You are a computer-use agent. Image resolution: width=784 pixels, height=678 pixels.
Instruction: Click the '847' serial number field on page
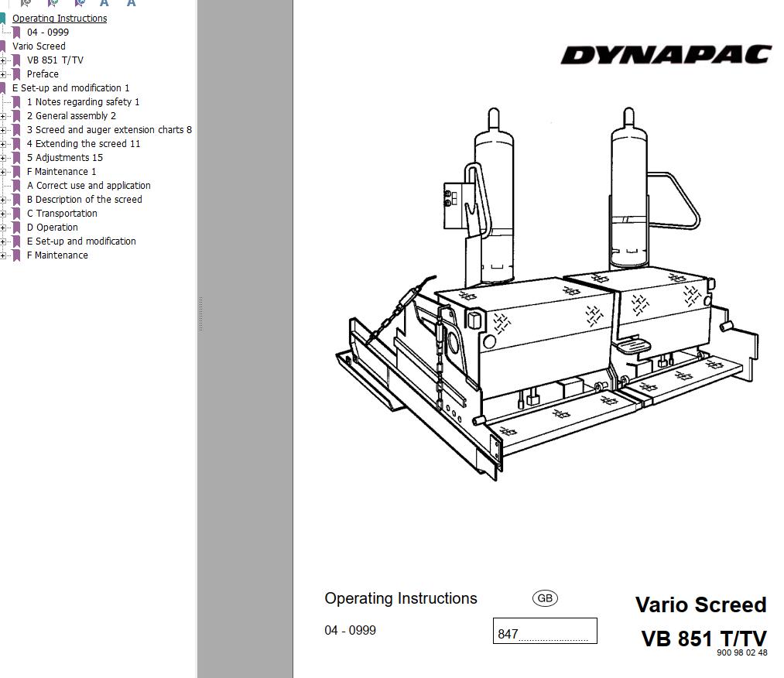545,631
